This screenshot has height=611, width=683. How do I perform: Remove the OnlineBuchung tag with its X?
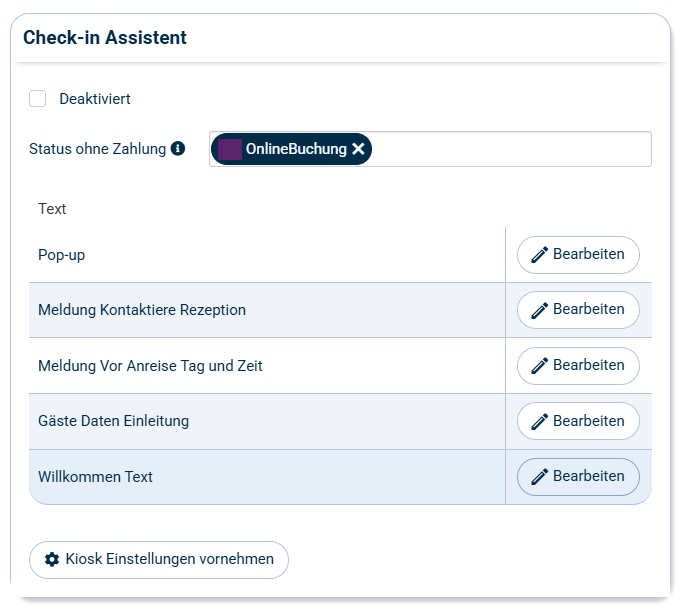click(359, 149)
